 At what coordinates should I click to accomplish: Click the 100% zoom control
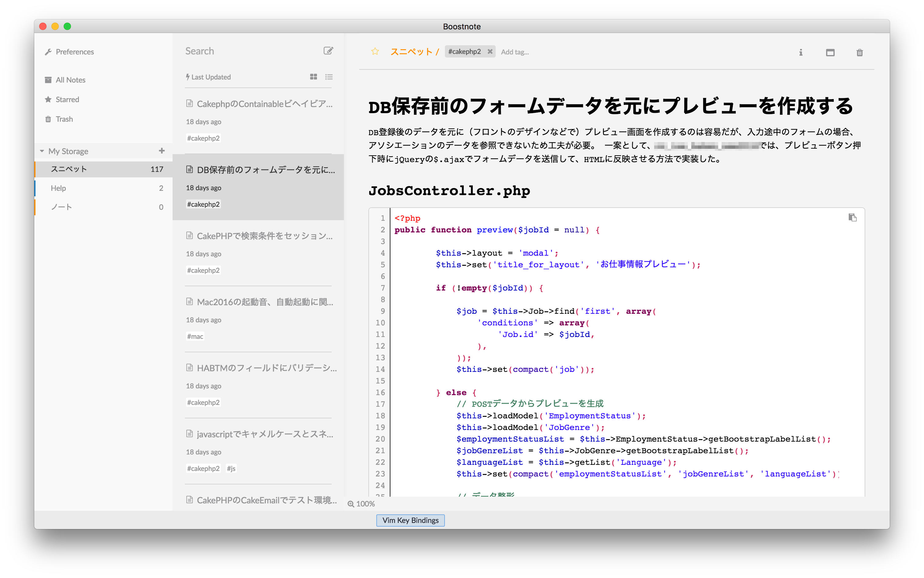click(x=361, y=504)
